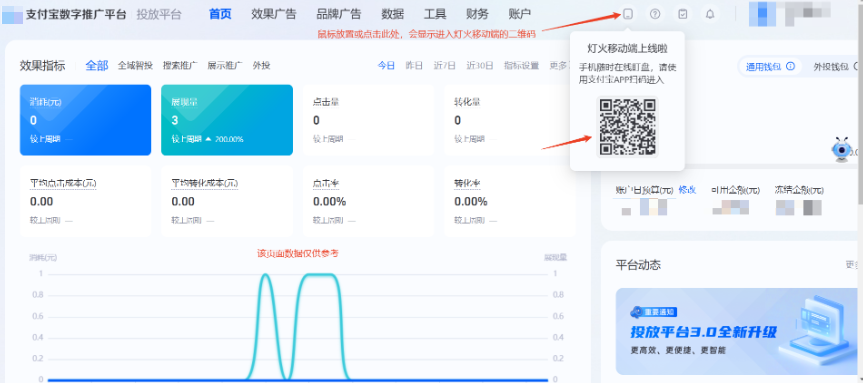This screenshot has height=383, width=863.
Task: Click the info icon beside 通用钱包
Action: pyautogui.click(x=791, y=67)
